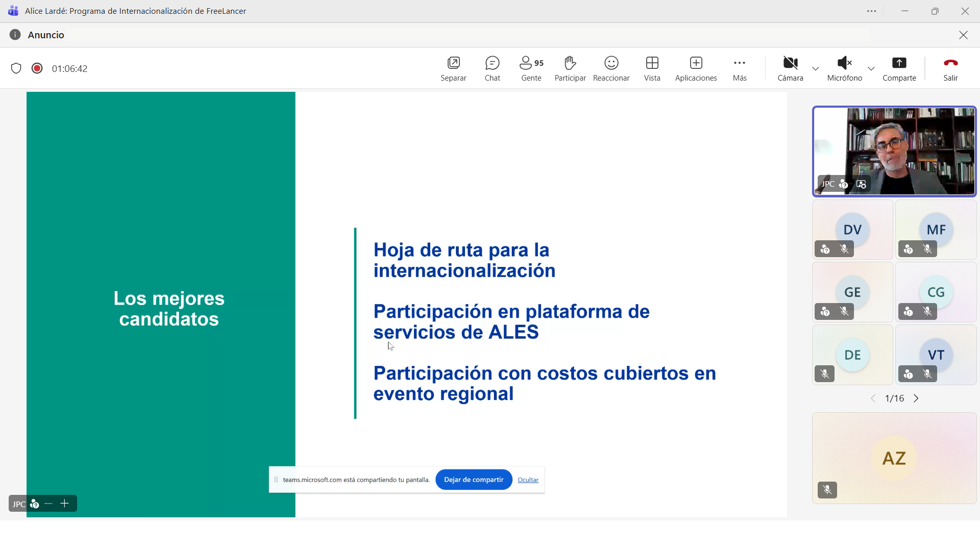Click the Ocultar link
The height and width of the screenshot is (551, 980).
(528, 480)
